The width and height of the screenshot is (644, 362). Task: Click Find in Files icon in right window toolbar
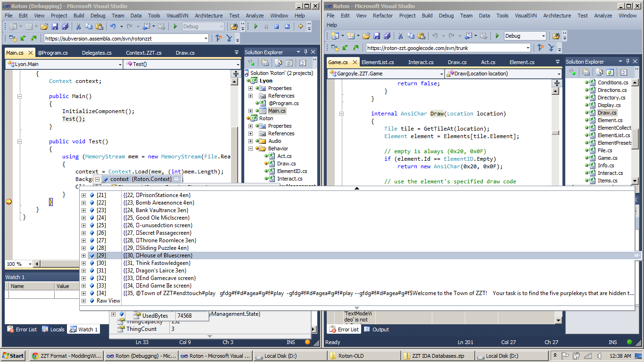tap(556, 36)
